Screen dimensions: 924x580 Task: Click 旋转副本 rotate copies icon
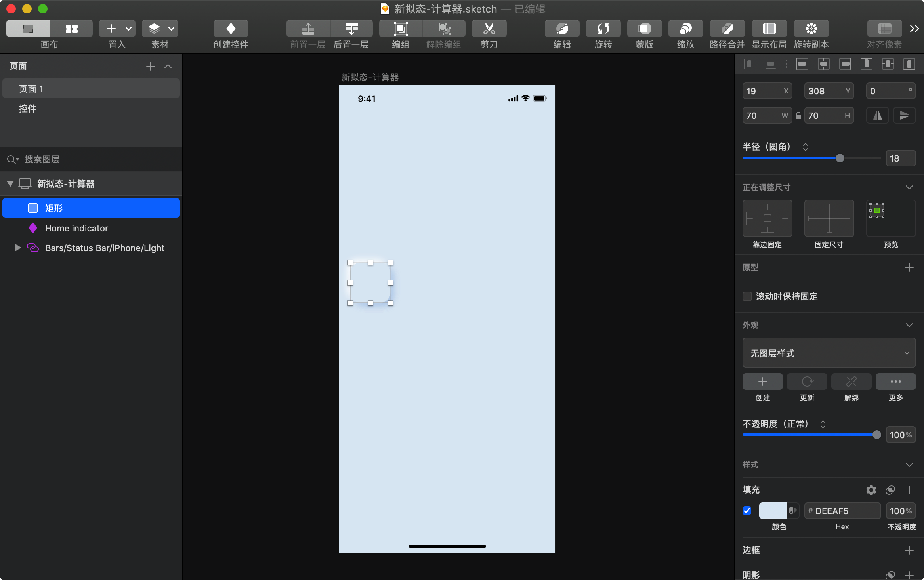[811, 29]
